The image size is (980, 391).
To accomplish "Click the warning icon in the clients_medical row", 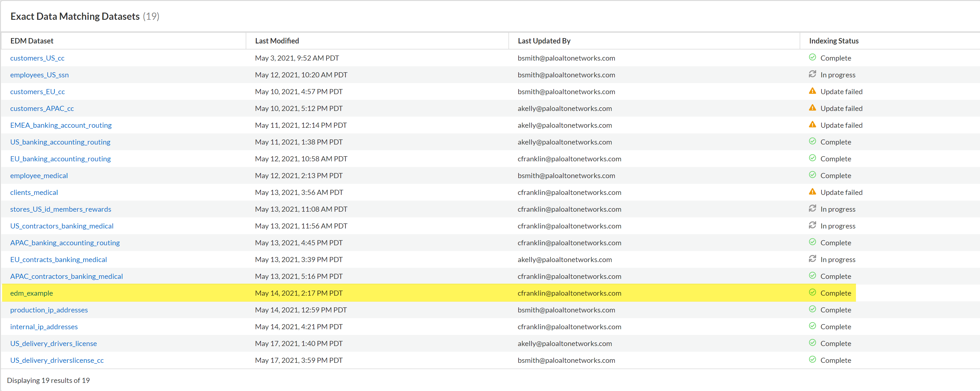I will (812, 192).
